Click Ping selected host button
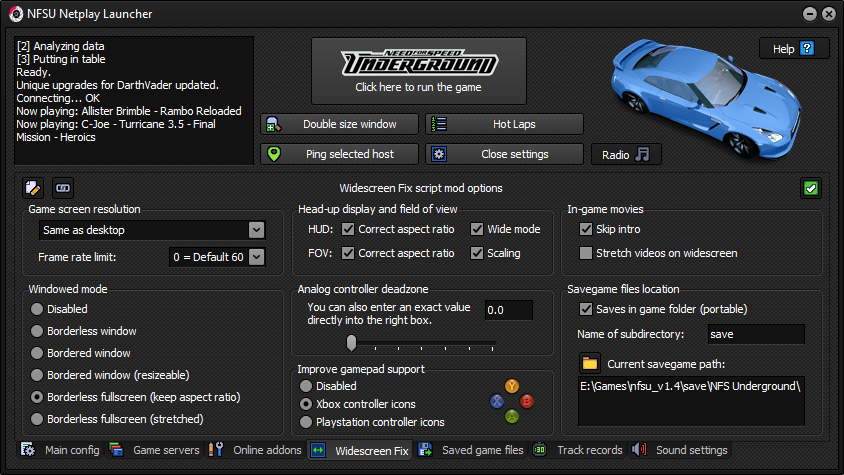Image resolution: width=844 pixels, height=475 pixels. [x=340, y=154]
